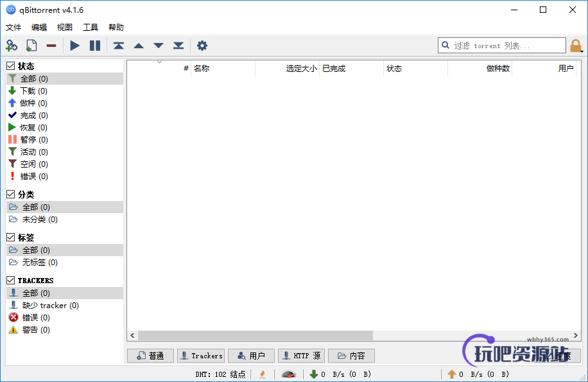Open options via the gear icon
The image size is (588, 382).
point(202,46)
